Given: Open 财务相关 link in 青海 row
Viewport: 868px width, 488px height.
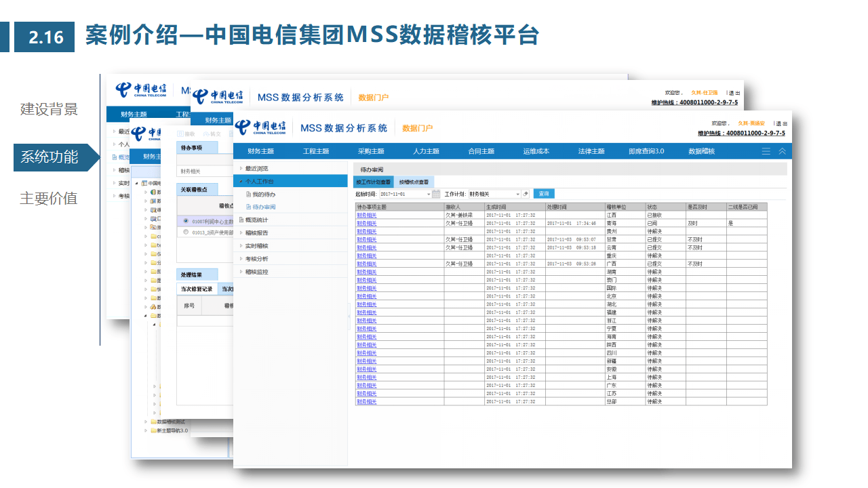Looking at the screenshot, I should tap(366, 223).
